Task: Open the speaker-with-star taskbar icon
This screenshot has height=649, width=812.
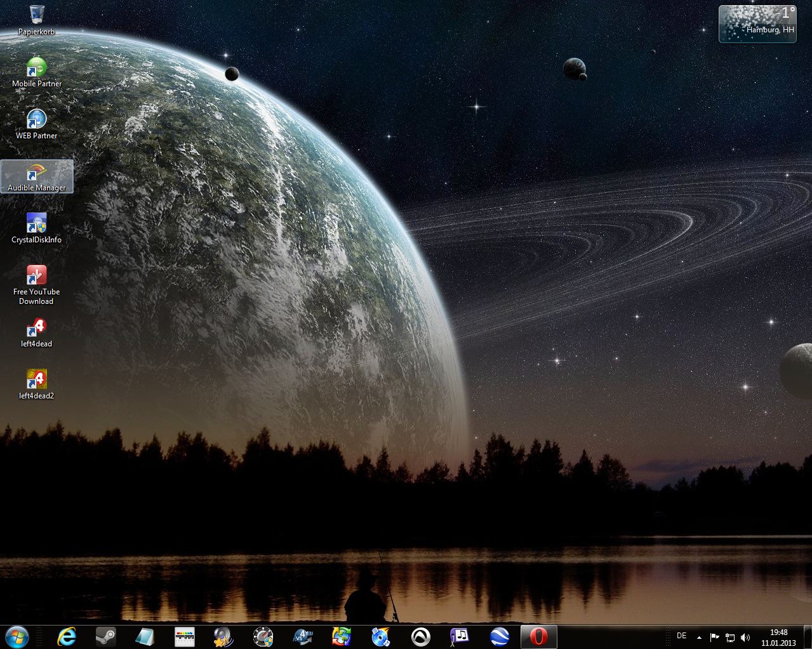Action: (x=223, y=636)
